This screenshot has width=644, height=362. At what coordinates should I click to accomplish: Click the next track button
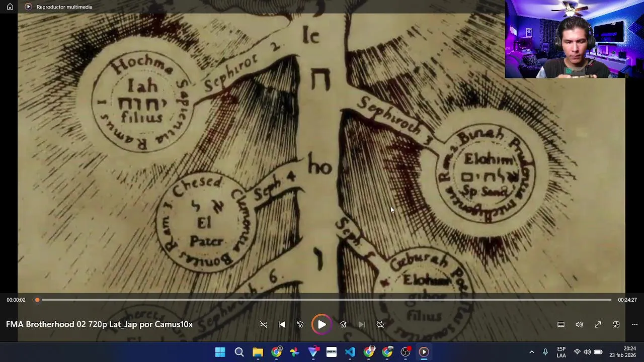361,325
